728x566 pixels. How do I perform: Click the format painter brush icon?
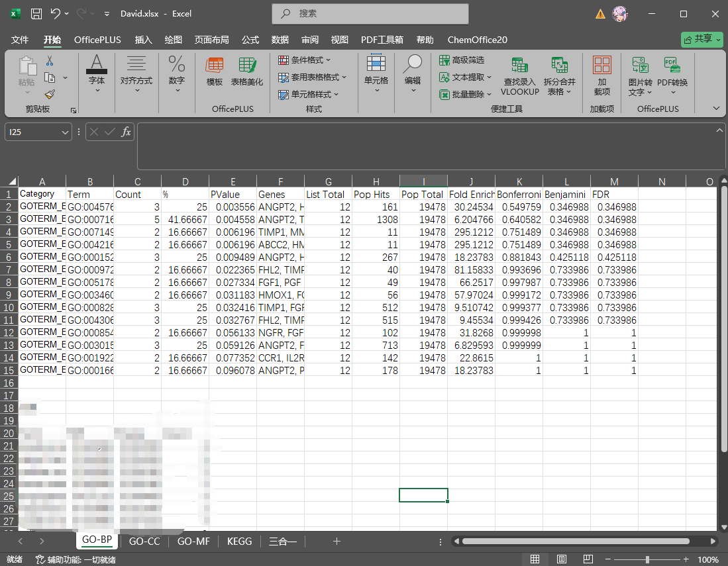[x=49, y=94]
